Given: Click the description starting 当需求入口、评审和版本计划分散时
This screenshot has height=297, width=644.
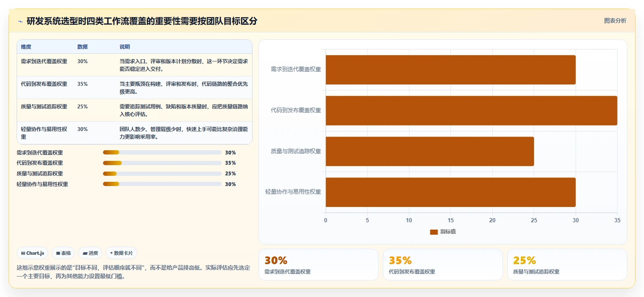Looking at the screenshot, I should coord(184,65).
